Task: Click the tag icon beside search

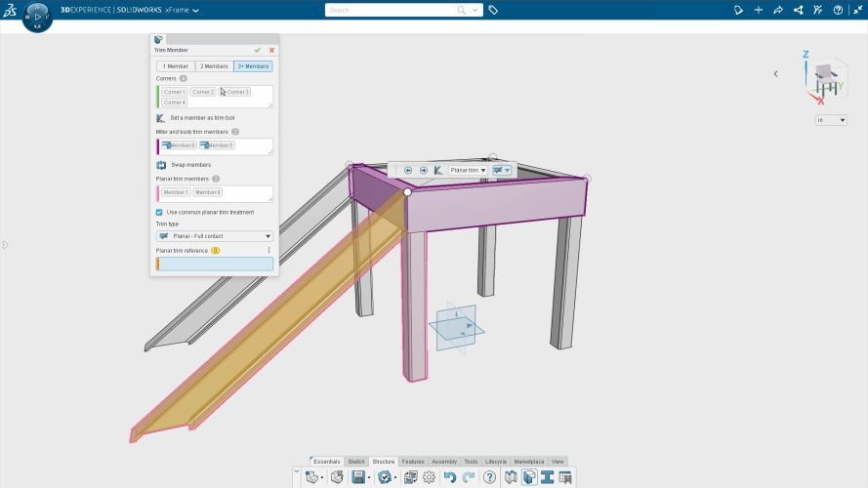Action: pos(493,10)
